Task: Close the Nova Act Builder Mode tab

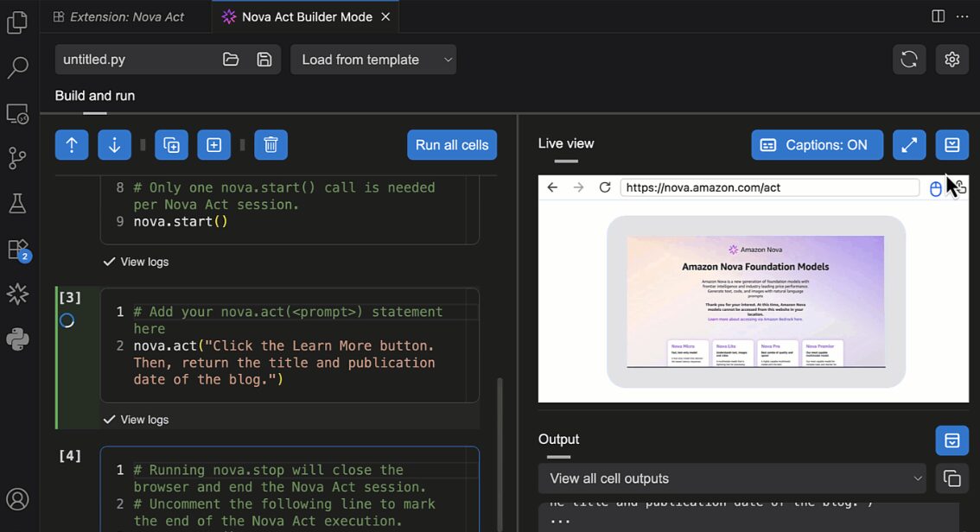Action: coord(385,17)
